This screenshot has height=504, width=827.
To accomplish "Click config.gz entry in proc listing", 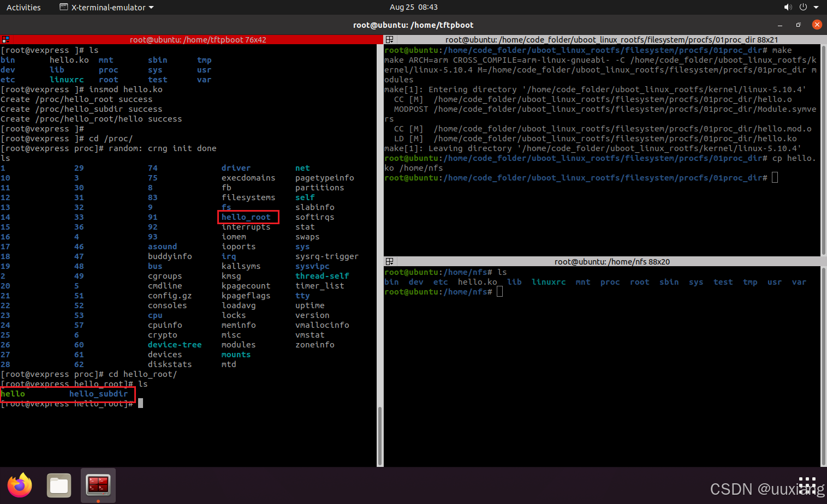I will click(x=170, y=296).
